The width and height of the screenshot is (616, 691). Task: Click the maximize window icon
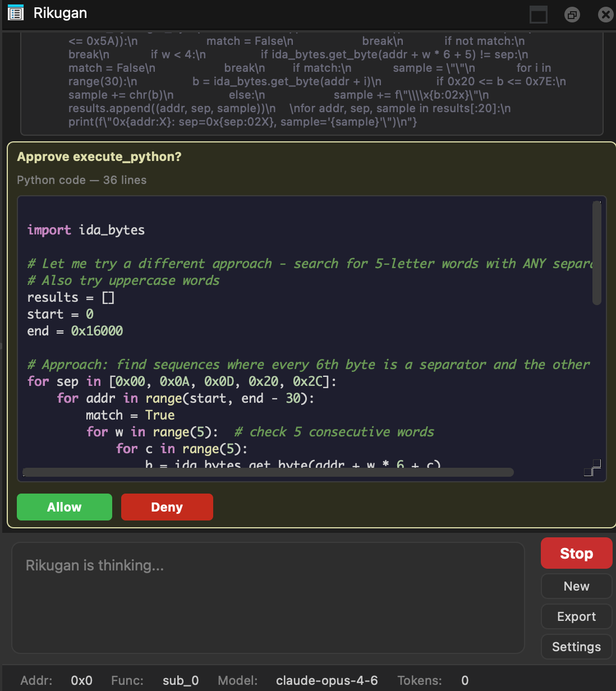[538, 15]
